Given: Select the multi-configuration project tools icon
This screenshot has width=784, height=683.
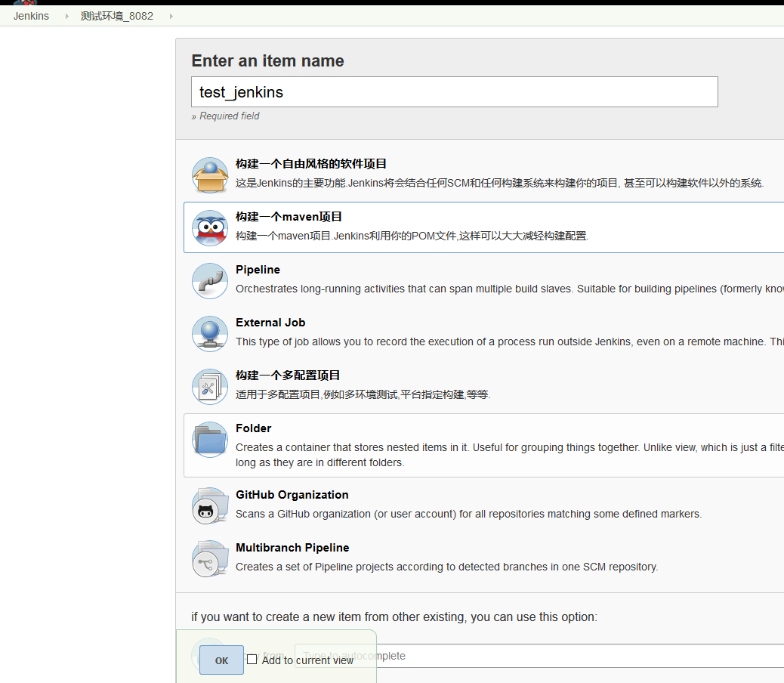Looking at the screenshot, I should point(210,387).
